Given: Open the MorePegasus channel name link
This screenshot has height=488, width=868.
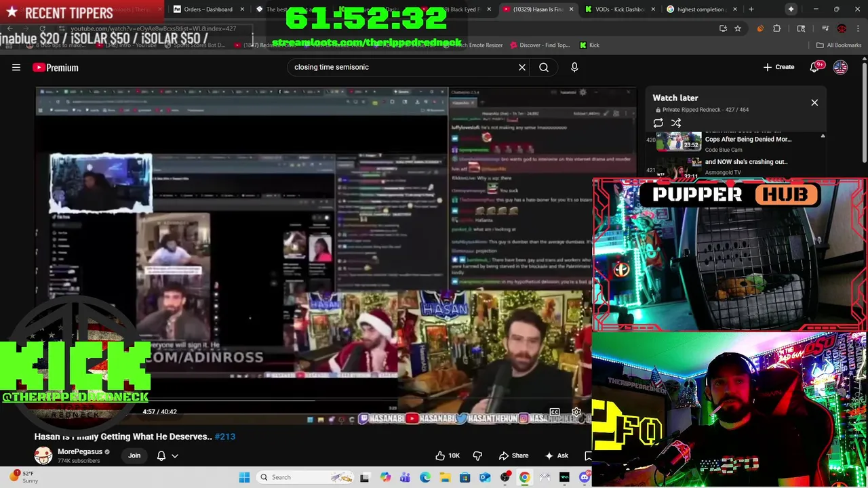Looking at the screenshot, I should coord(80,451).
